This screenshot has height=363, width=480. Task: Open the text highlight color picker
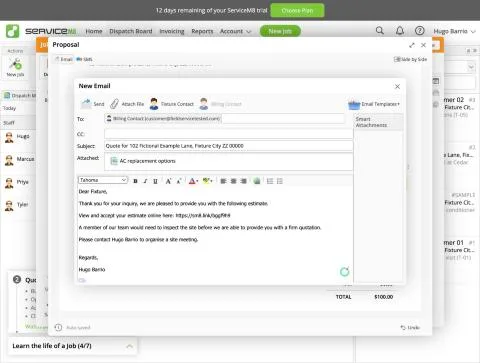[207, 181]
